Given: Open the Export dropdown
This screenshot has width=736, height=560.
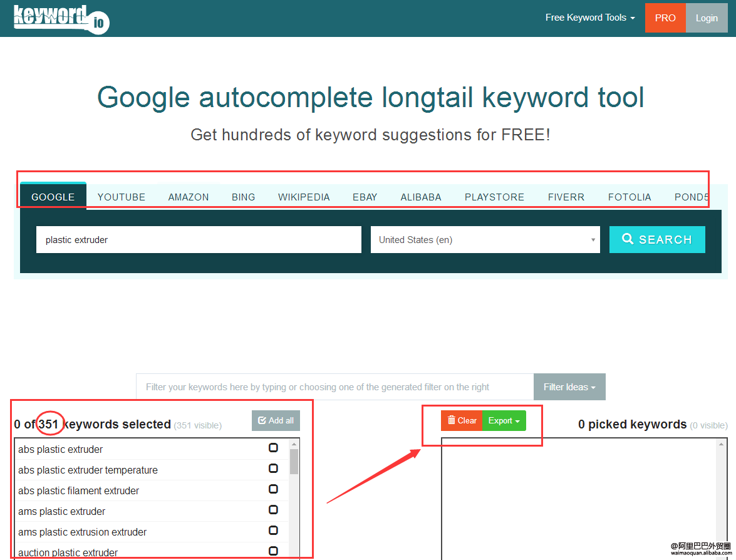Looking at the screenshot, I should pyautogui.click(x=504, y=420).
